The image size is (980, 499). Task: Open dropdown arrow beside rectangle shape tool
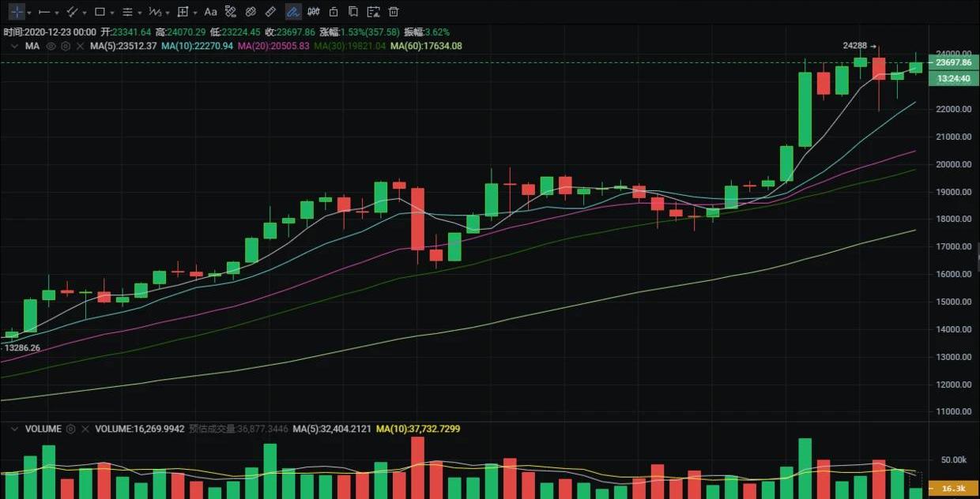(x=112, y=13)
